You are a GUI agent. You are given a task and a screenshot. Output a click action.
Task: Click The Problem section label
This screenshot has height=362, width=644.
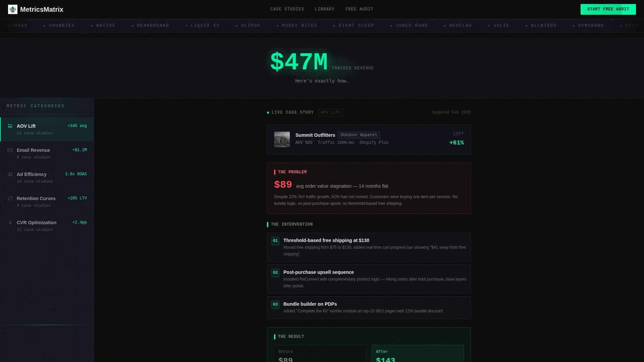292,172
